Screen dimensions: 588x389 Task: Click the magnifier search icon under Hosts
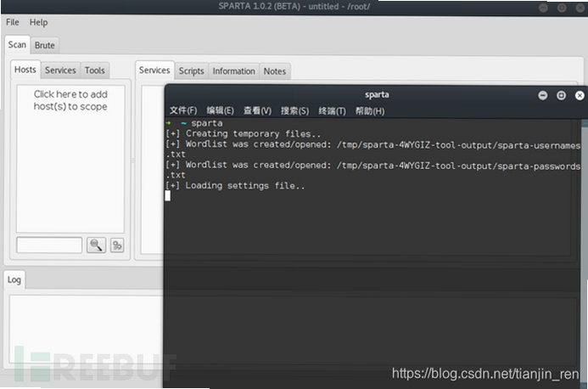[96, 245]
